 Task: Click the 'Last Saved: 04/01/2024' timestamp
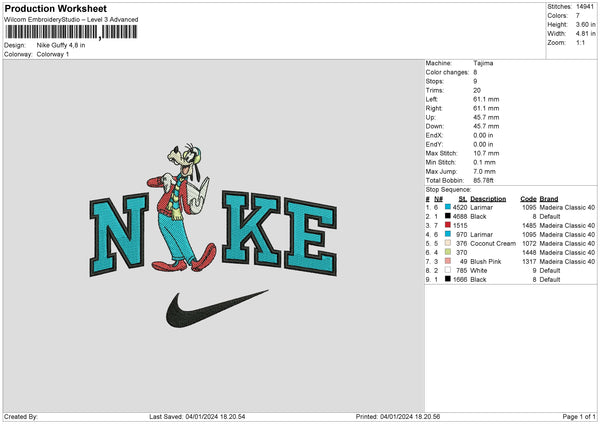[197, 416]
